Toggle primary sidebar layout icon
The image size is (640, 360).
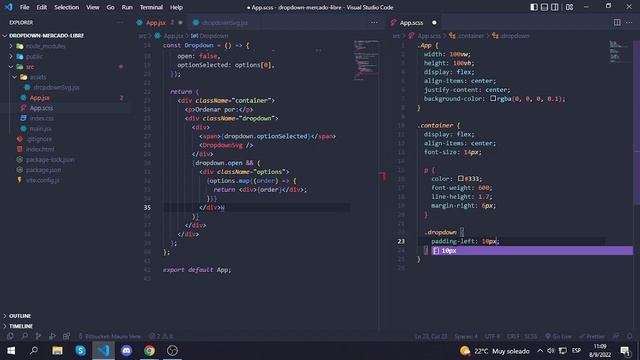(534, 7)
